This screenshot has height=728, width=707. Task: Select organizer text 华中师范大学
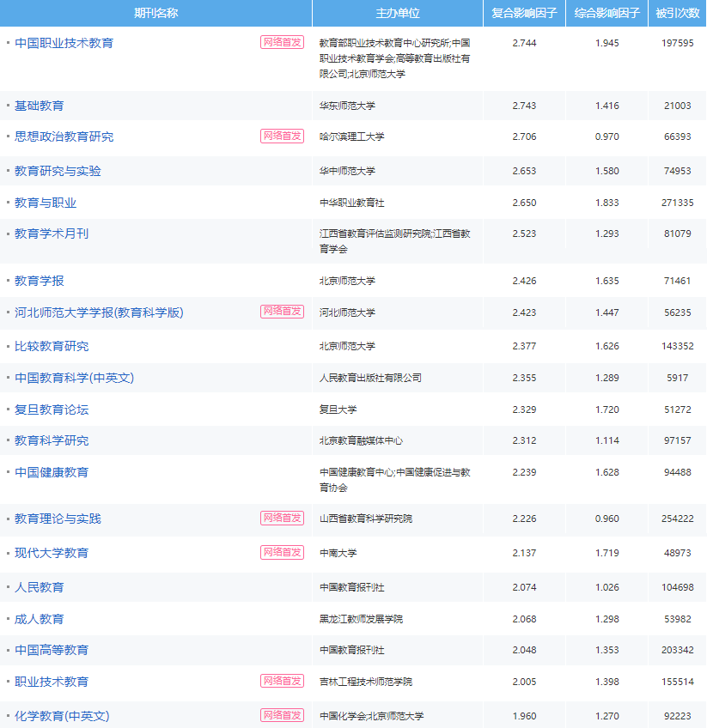pos(347,172)
